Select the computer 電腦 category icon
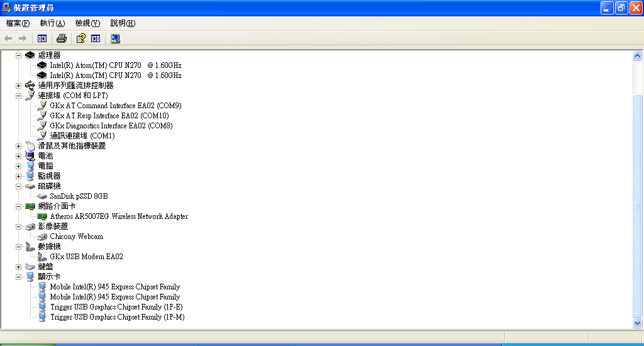 point(30,166)
